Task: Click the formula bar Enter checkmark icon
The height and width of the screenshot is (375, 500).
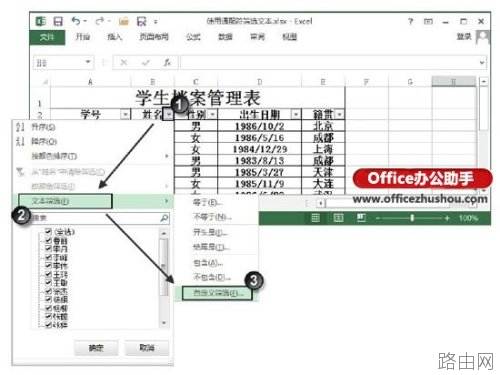Action: 146,62
